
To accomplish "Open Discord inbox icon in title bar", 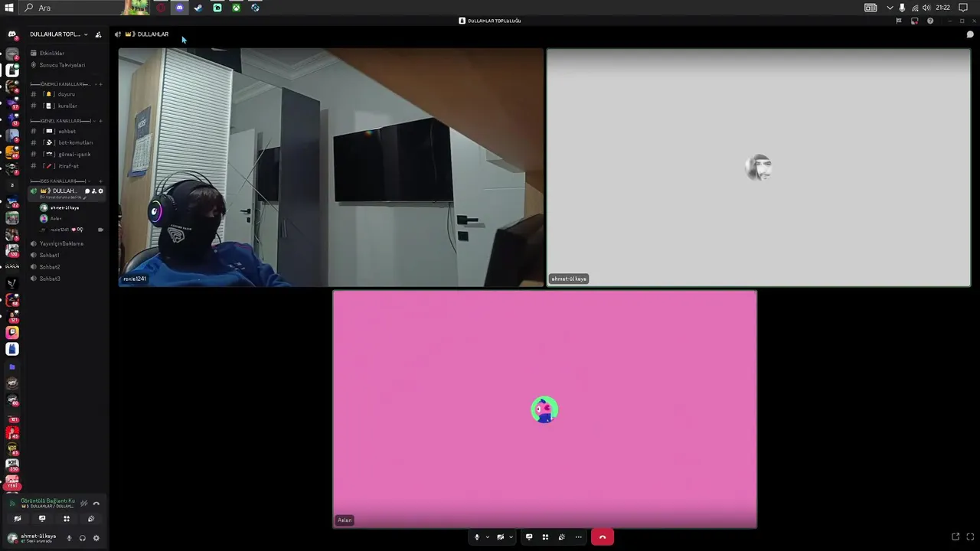I will tap(914, 21).
